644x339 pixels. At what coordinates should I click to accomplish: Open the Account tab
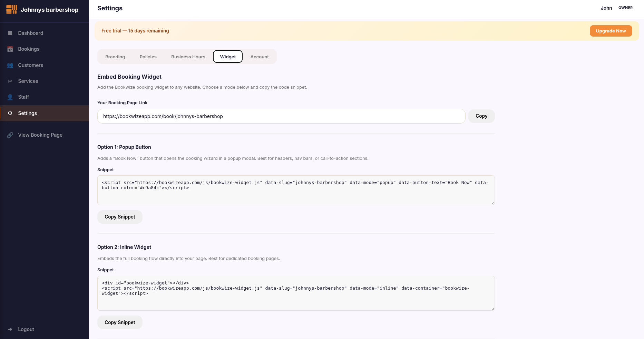coord(260,57)
